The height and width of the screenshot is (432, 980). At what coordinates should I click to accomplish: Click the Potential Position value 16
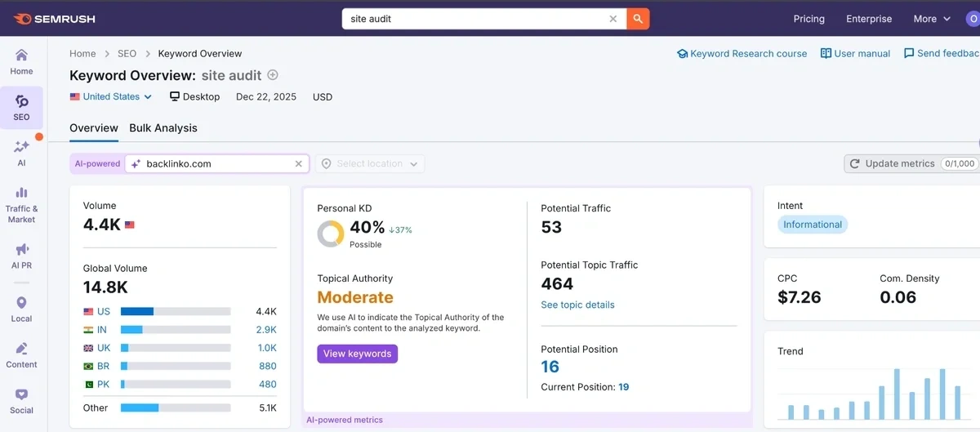[x=550, y=367]
